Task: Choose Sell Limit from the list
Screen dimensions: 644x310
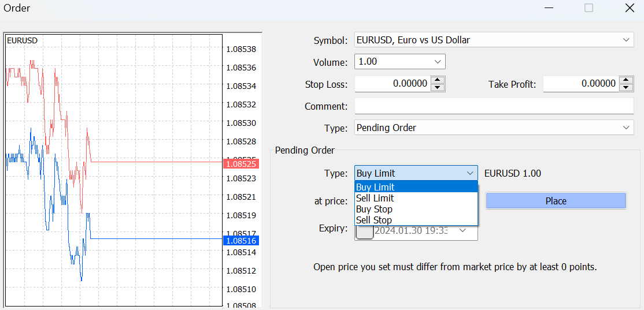Action: click(x=416, y=198)
